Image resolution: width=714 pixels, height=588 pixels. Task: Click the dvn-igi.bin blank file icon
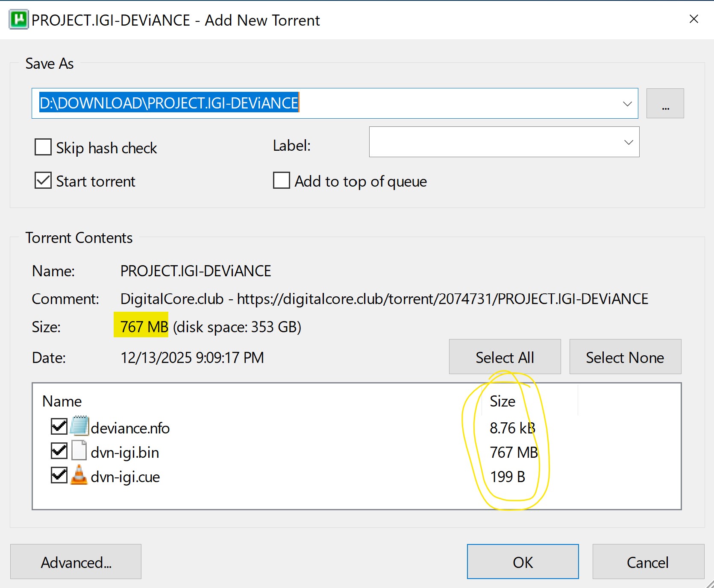click(79, 451)
